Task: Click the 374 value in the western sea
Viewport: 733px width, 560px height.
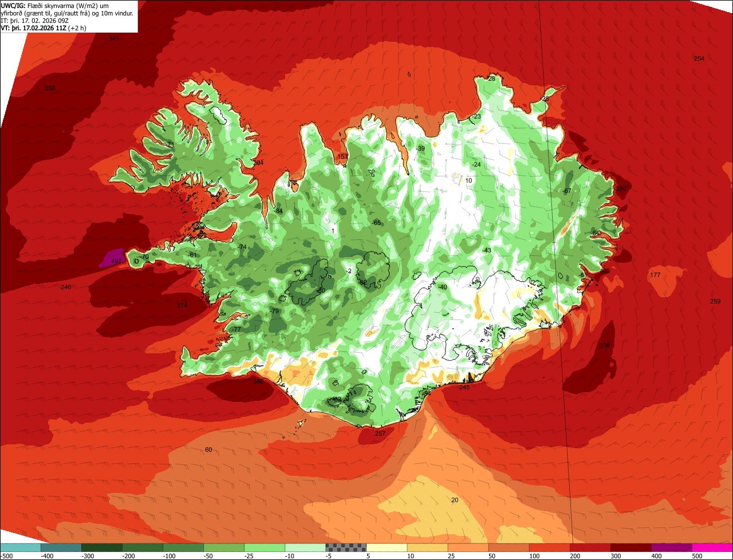Action: click(x=182, y=305)
